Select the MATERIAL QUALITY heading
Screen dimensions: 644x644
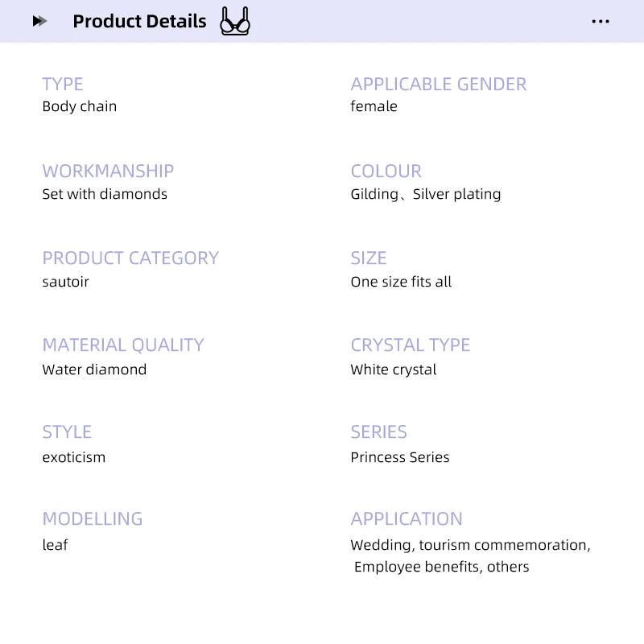(123, 345)
